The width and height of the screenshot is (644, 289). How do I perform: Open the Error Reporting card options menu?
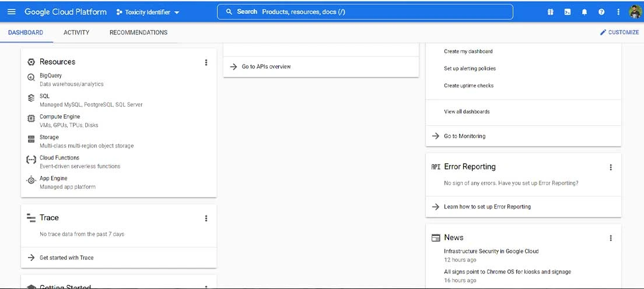coord(611,167)
